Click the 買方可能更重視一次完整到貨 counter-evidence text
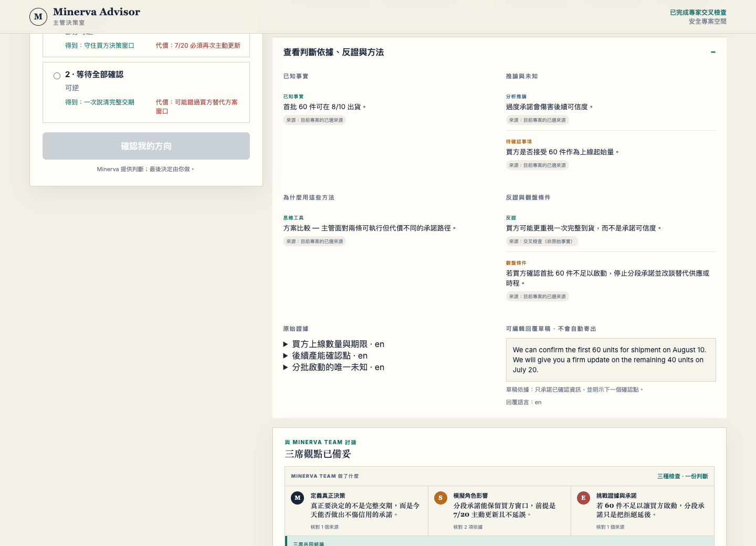 pos(584,228)
